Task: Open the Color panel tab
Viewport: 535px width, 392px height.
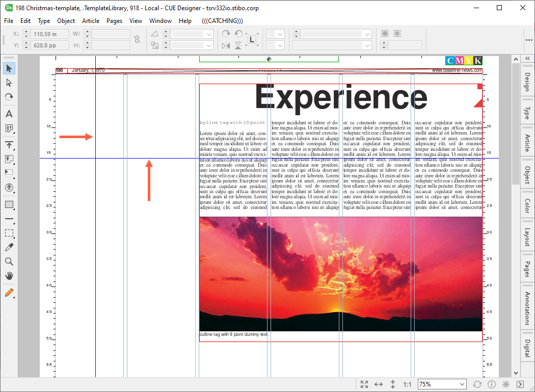Action: click(x=527, y=210)
